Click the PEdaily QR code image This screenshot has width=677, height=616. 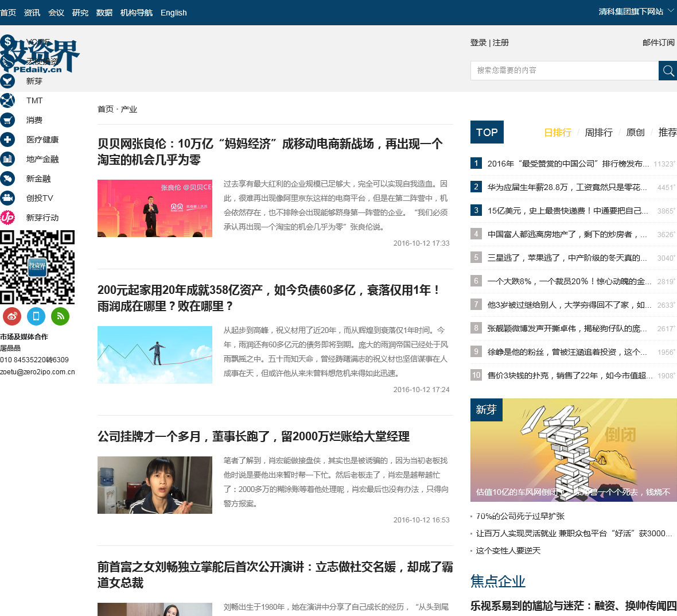point(37,267)
